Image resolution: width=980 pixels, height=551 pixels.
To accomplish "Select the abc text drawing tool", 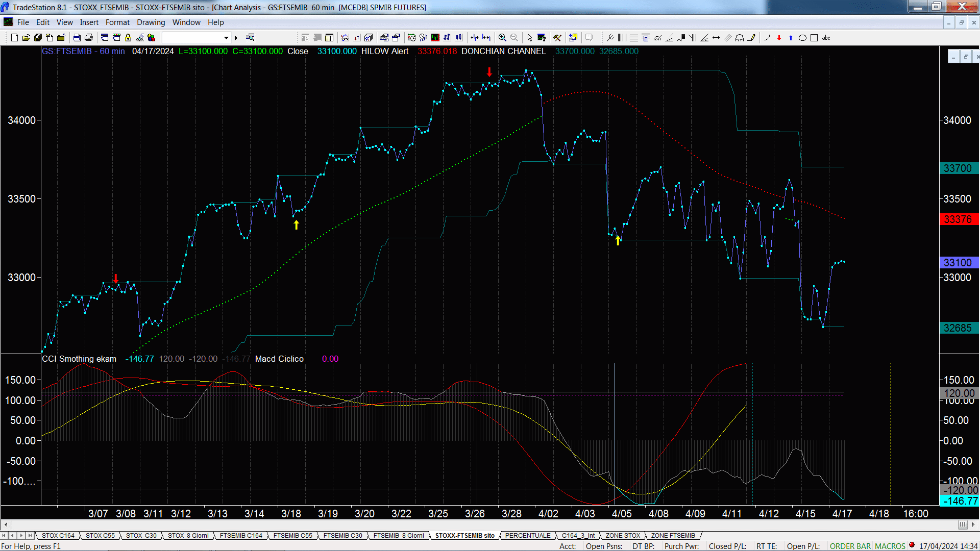I will [826, 38].
